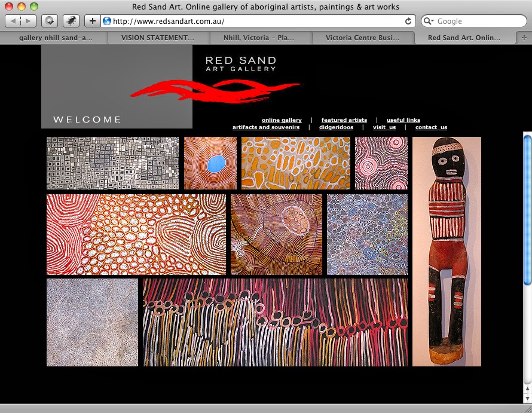Switch to the 'Nhill, Victoria - Pla...' tab
532x413 pixels.
261,38
